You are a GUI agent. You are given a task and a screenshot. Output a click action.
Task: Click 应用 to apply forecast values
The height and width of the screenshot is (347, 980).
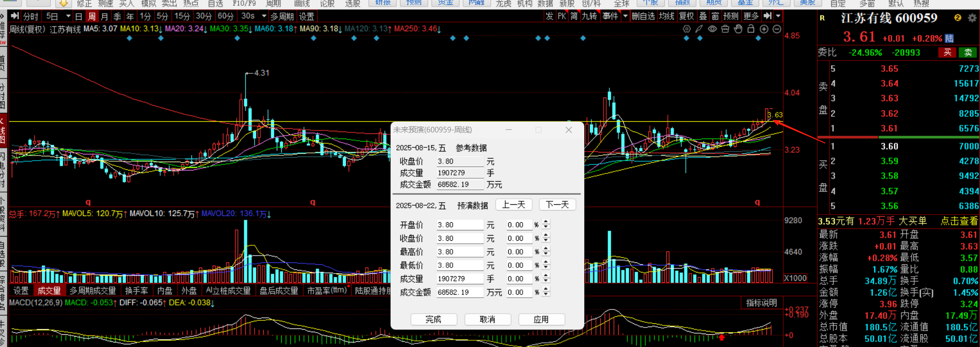[541, 319]
